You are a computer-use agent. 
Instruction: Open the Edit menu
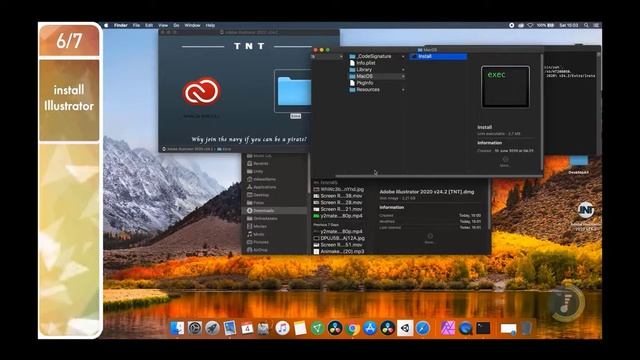coord(149,25)
